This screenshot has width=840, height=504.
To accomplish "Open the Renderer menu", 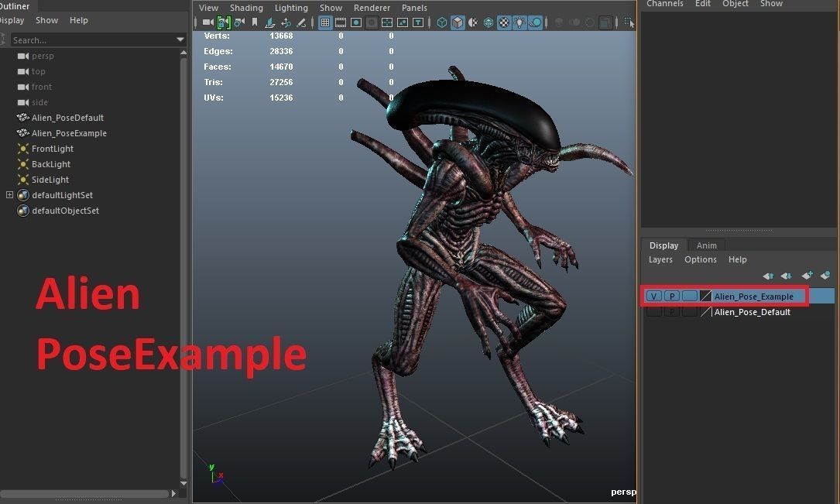I will (372, 8).
